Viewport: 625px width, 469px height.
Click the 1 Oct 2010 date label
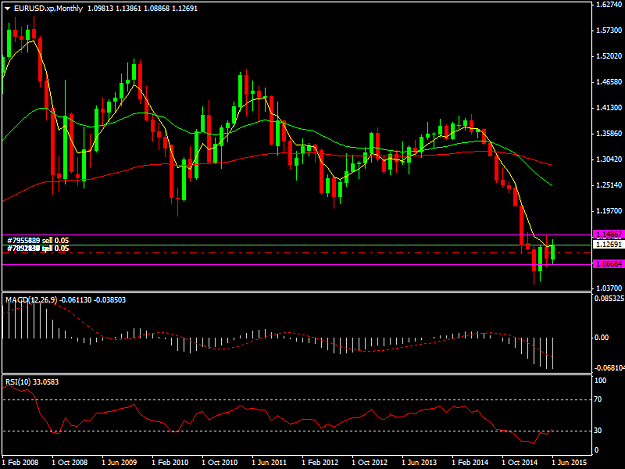click(220, 462)
